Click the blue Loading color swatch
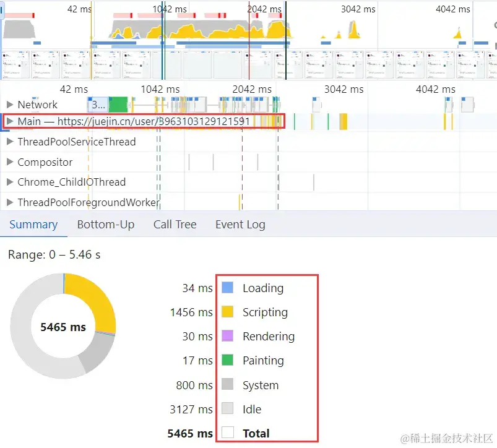The width and height of the screenshot is (497, 448). (227, 288)
